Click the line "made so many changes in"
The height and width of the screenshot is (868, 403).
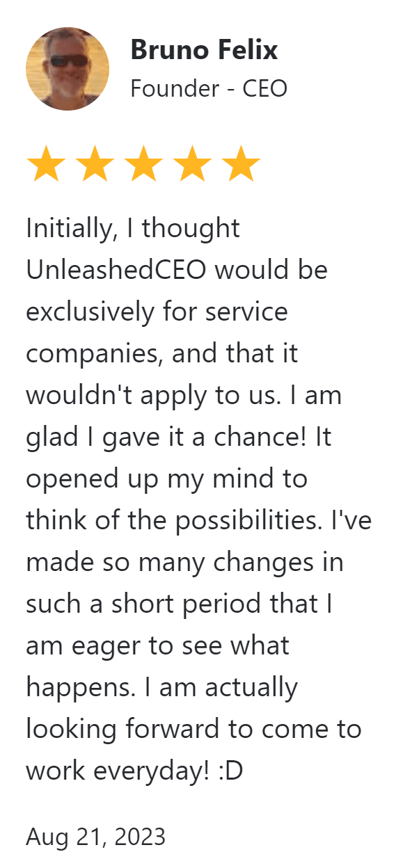[x=184, y=563]
